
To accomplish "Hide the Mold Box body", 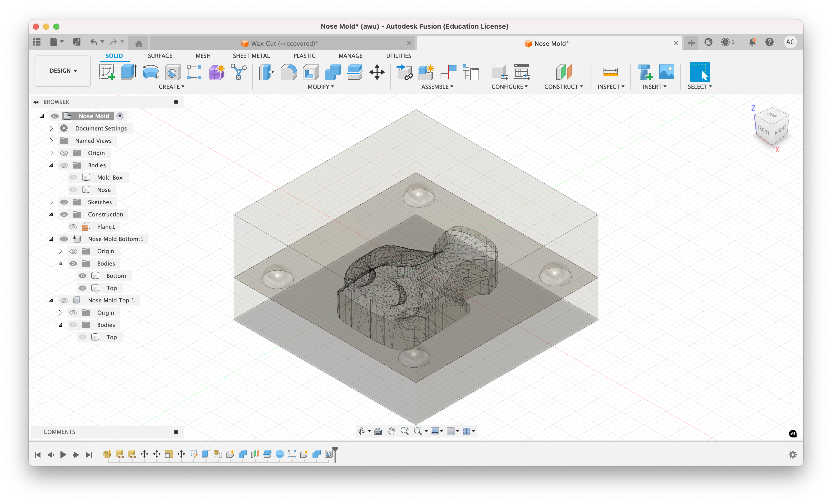I will click(73, 177).
